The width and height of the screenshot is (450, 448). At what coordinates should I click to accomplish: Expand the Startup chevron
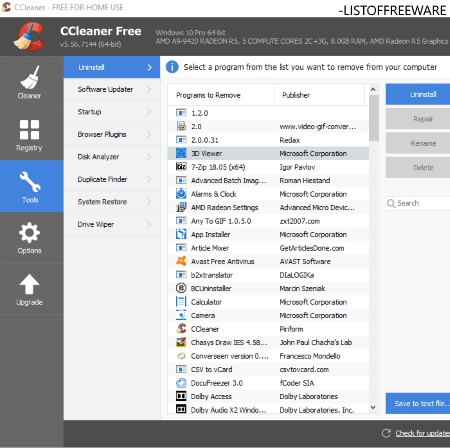pos(149,112)
